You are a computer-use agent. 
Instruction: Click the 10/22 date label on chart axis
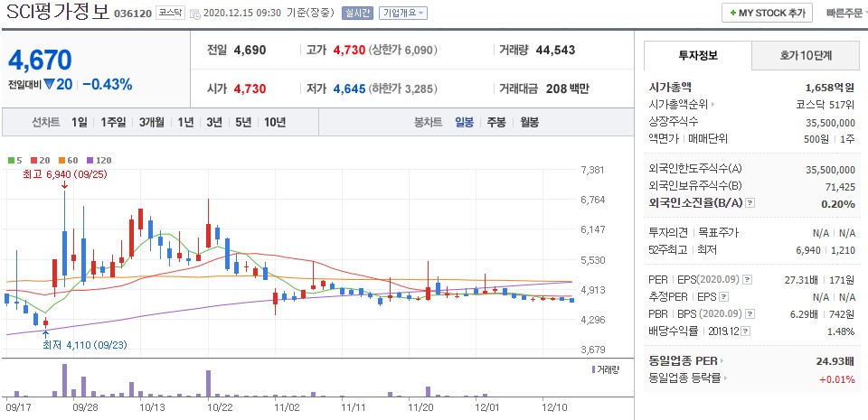[220, 408]
